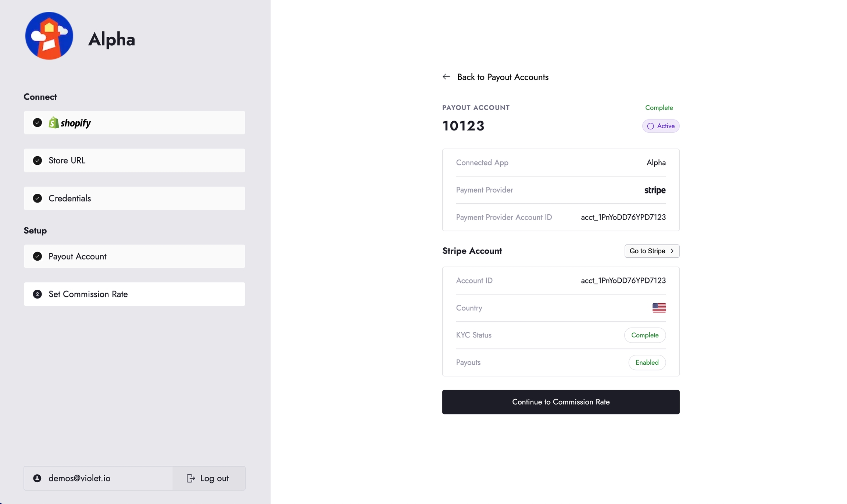Click the Payouts Enabled badge
Image resolution: width=847 pixels, height=504 pixels.
click(x=647, y=362)
